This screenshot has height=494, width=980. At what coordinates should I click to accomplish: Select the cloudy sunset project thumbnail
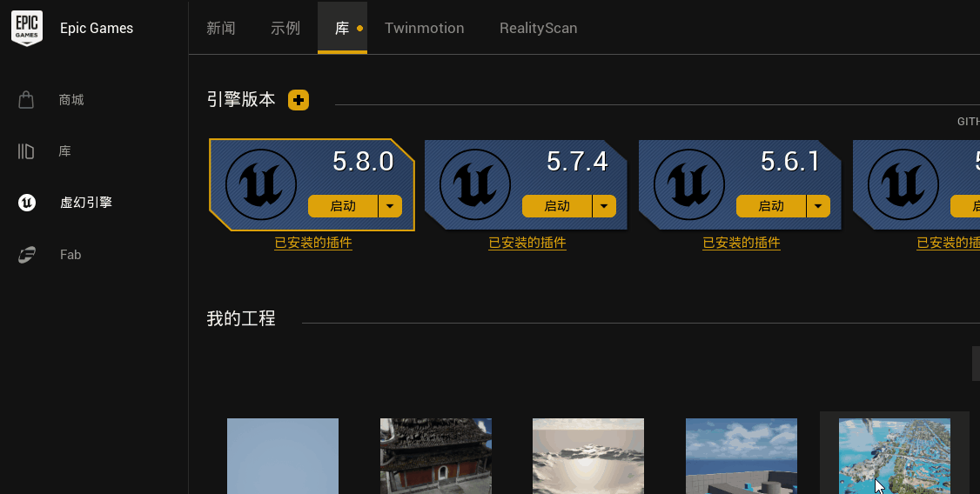(588, 456)
